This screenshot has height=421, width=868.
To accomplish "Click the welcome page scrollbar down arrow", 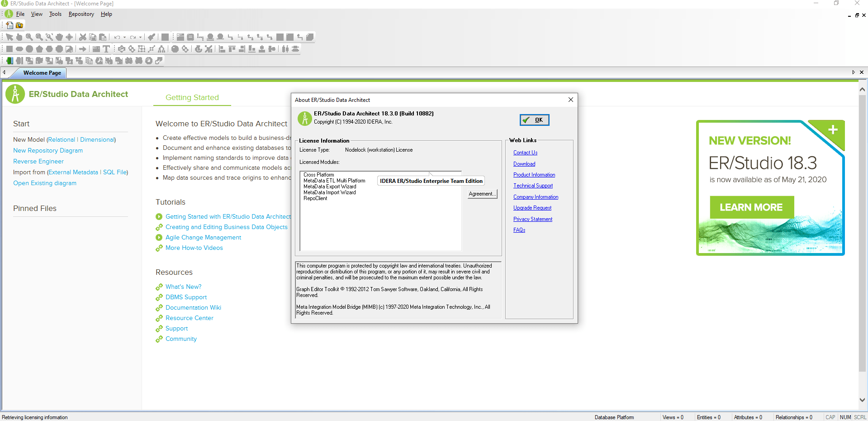I will pyautogui.click(x=862, y=400).
